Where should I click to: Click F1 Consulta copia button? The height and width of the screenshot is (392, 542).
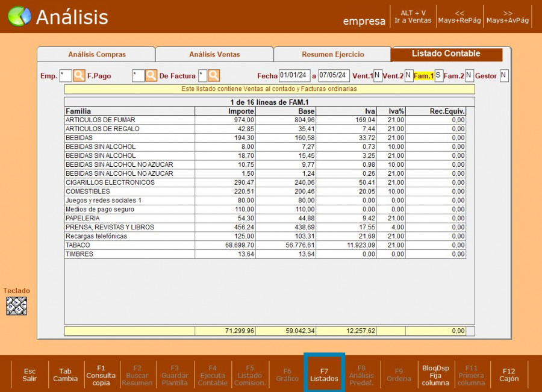click(x=101, y=375)
